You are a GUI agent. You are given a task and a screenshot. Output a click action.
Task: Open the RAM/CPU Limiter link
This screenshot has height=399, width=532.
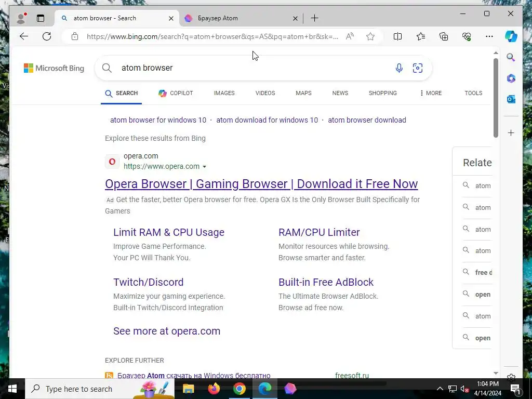(319, 232)
